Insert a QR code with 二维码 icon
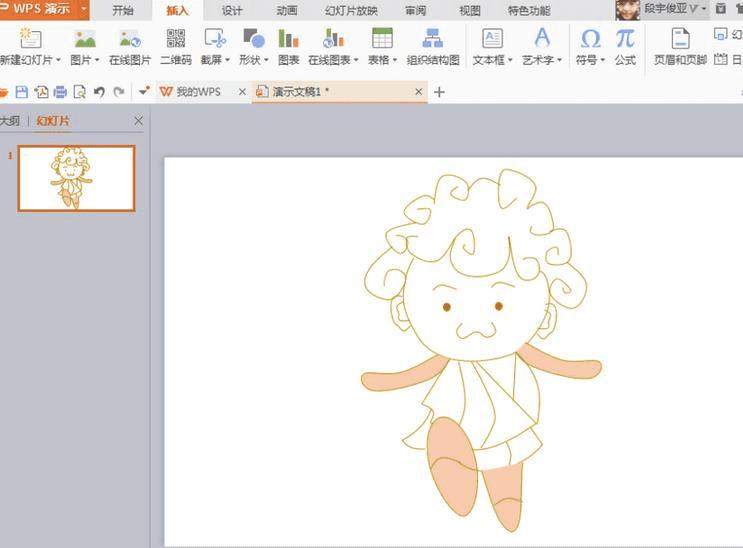 coord(176,46)
